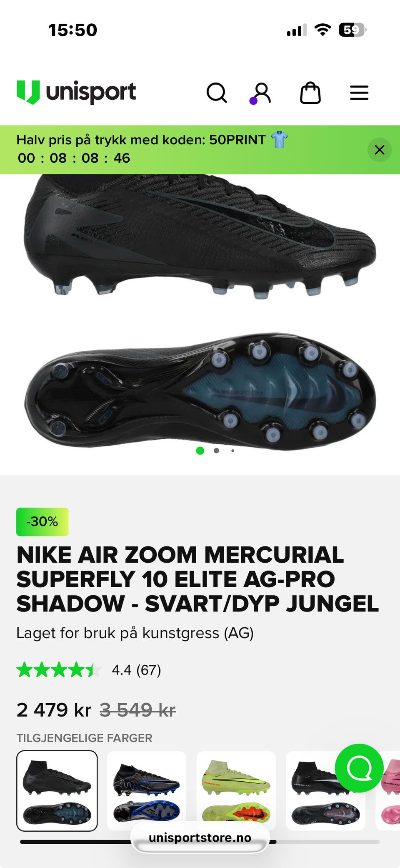Select the first image carousel dot
The width and height of the screenshot is (400, 868).
(200, 450)
